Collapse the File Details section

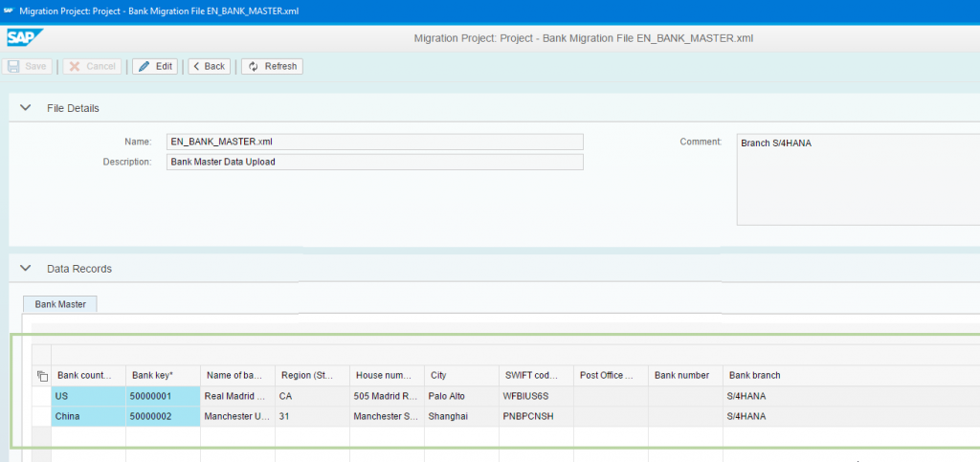[26, 108]
